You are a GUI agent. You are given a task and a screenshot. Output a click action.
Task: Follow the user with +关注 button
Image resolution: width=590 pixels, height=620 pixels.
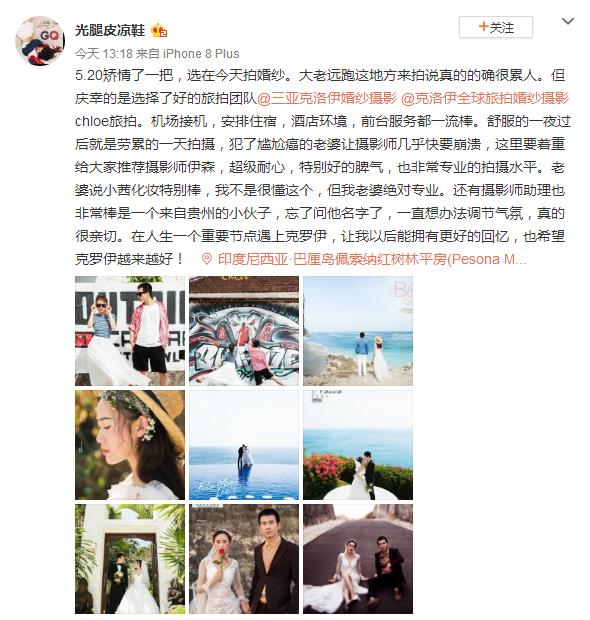click(x=495, y=27)
